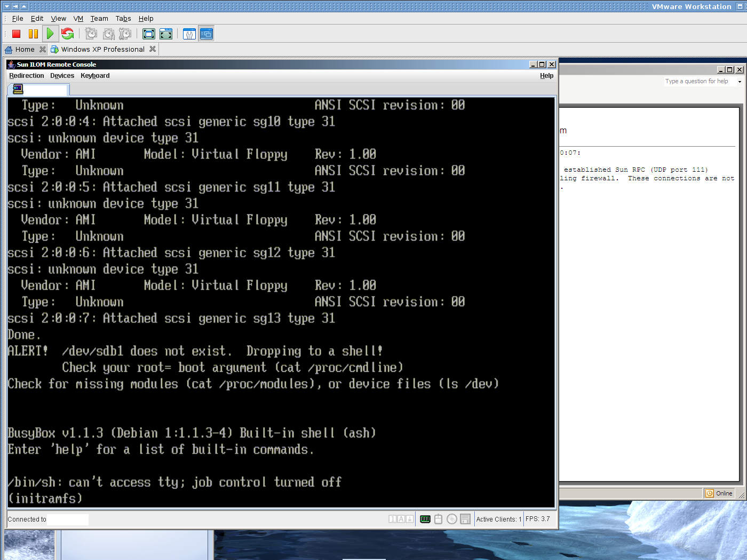This screenshot has width=747, height=560.
Task: Open the Tabs menu
Action: 123,19
